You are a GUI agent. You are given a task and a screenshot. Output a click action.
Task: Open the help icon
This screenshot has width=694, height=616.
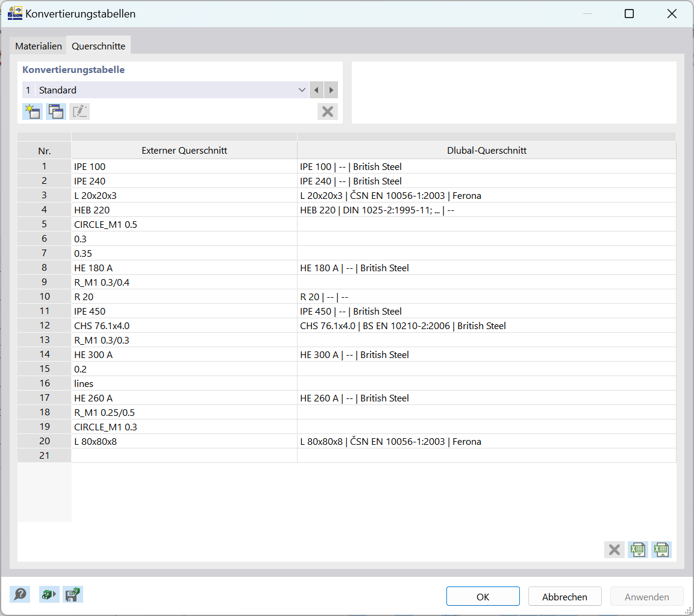click(20, 594)
